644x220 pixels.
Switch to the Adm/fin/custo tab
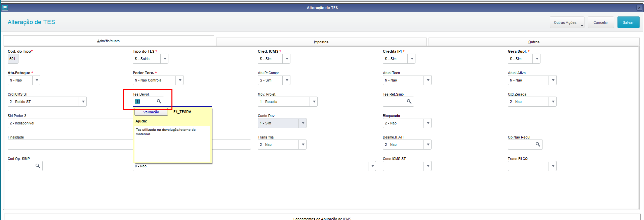[x=108, y=41]
